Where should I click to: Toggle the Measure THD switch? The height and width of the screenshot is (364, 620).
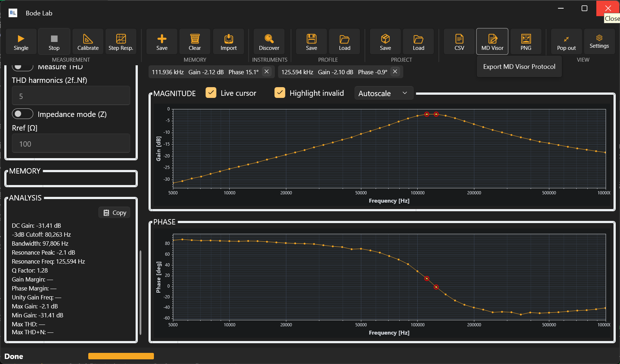(23, 67)
